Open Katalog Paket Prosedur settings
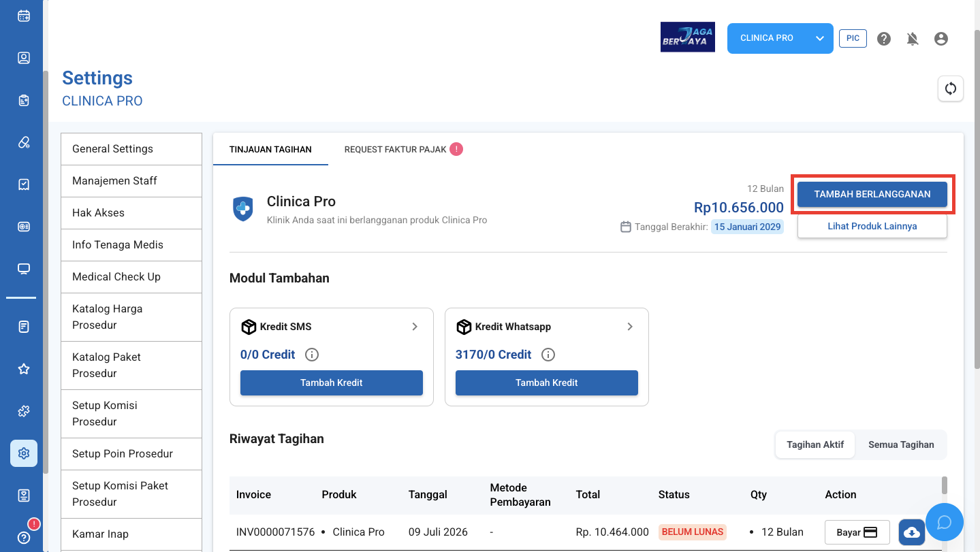 131,366
